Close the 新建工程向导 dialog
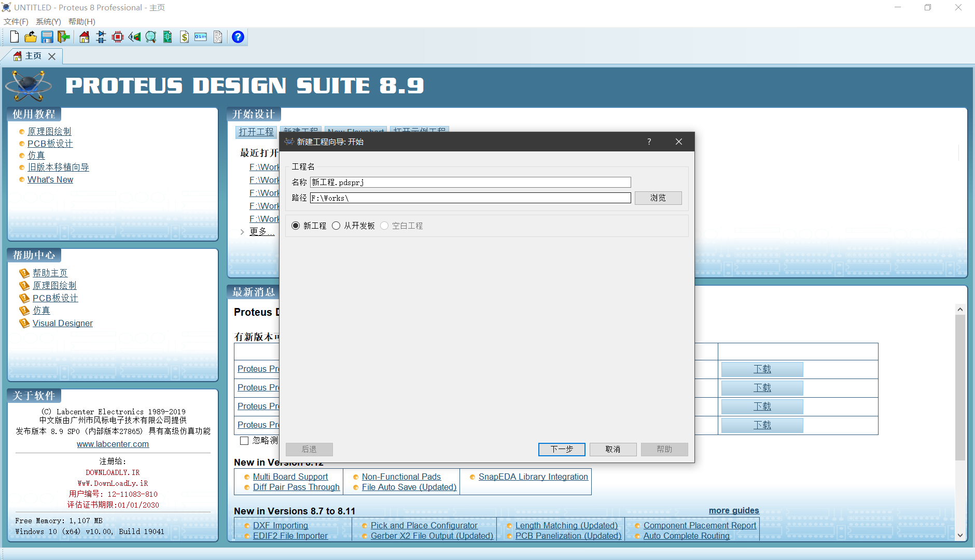Image resolution: width=975 pixels, height=560 pixels. pyautogui.click(x=678, y=142)
